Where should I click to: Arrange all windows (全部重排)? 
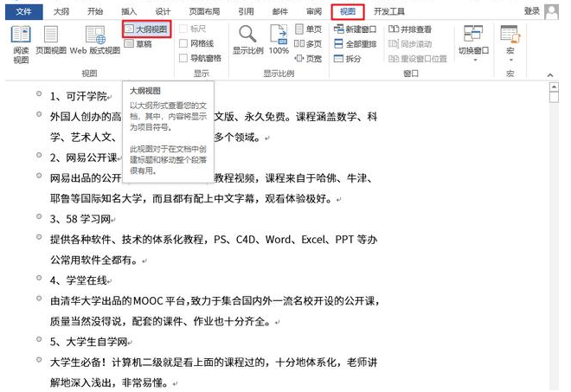355,44
